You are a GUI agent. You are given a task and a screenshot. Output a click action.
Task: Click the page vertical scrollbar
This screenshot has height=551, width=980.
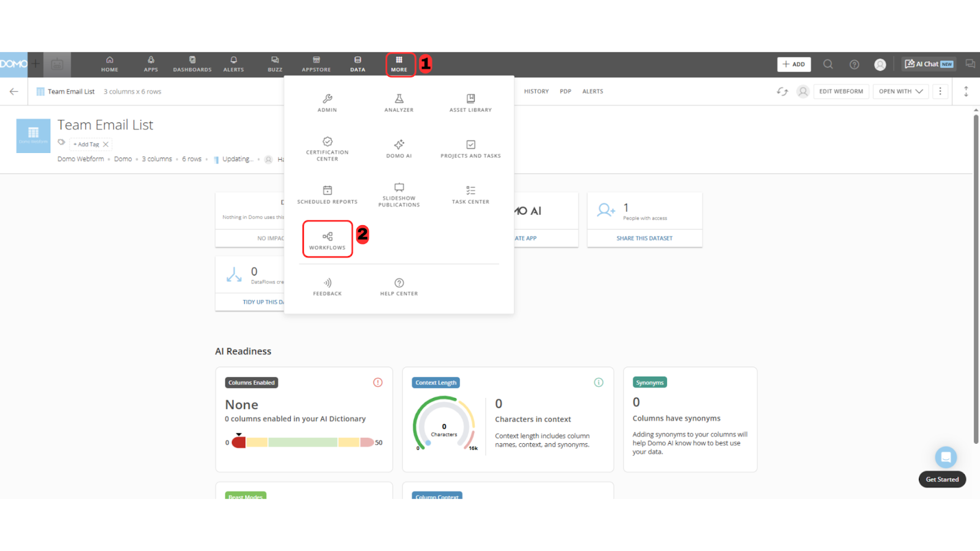point(976,279)
